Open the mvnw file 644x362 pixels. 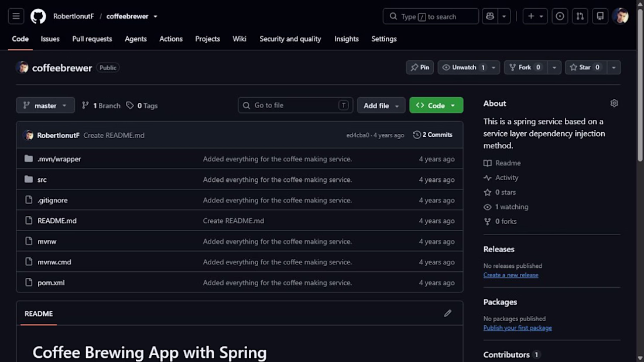(x=47, y=242)
